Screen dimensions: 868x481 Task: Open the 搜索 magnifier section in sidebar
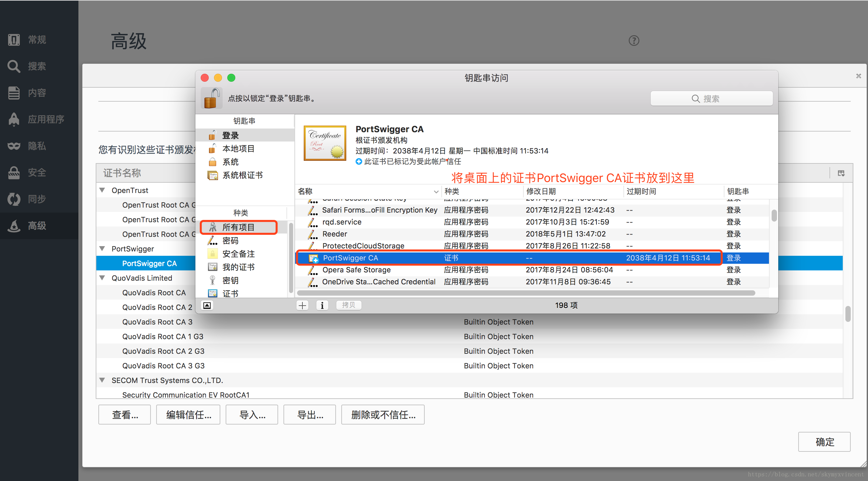coord(14,66)
